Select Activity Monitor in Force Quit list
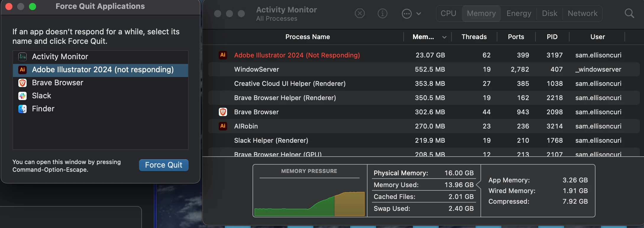The image size is (644, 228). (101, 57)
